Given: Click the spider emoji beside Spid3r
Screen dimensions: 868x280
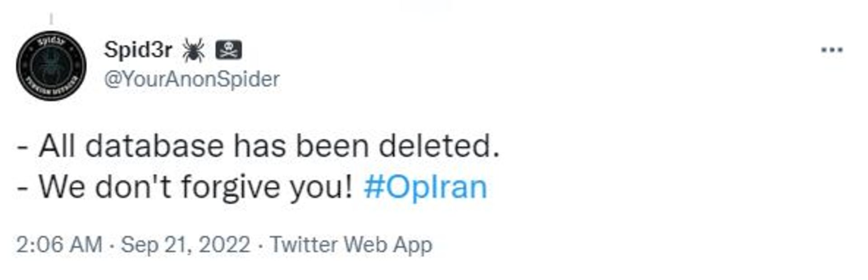Looking at the screenshot, I should [x=193, y=50].
